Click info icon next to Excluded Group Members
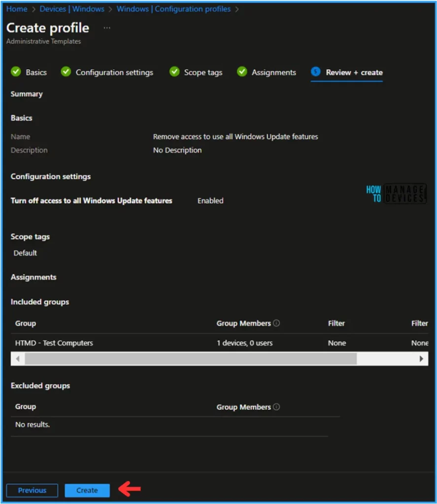 tap(276, 407)
